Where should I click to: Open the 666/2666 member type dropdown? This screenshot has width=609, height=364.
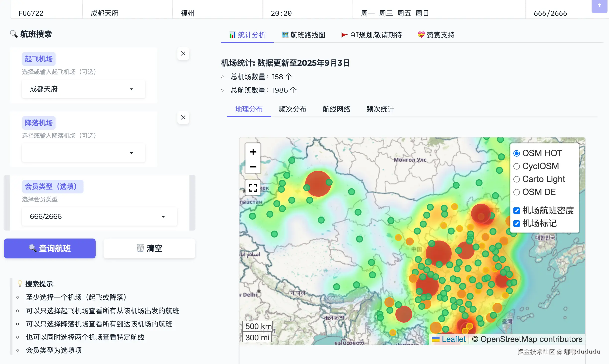(100, 217)
